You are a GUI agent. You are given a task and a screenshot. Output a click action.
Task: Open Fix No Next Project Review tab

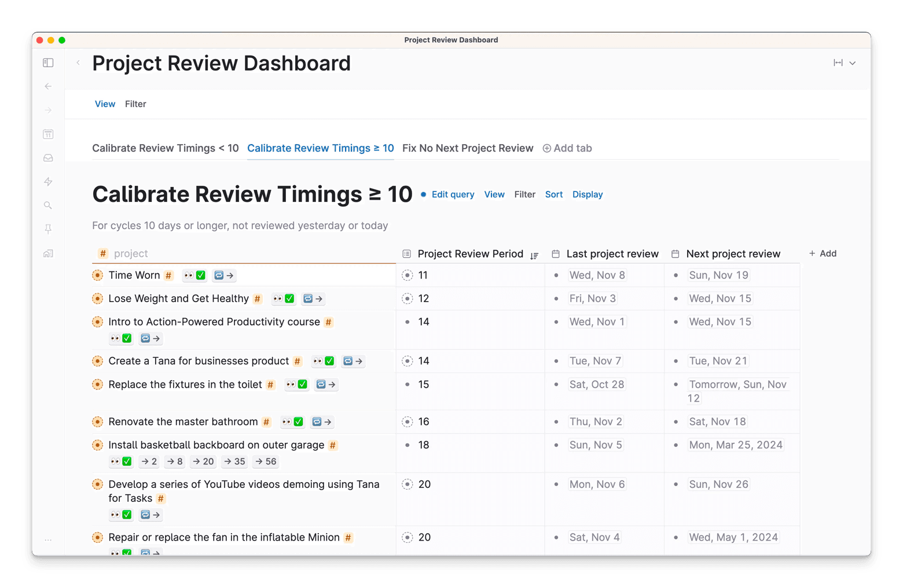pos(468,148)
